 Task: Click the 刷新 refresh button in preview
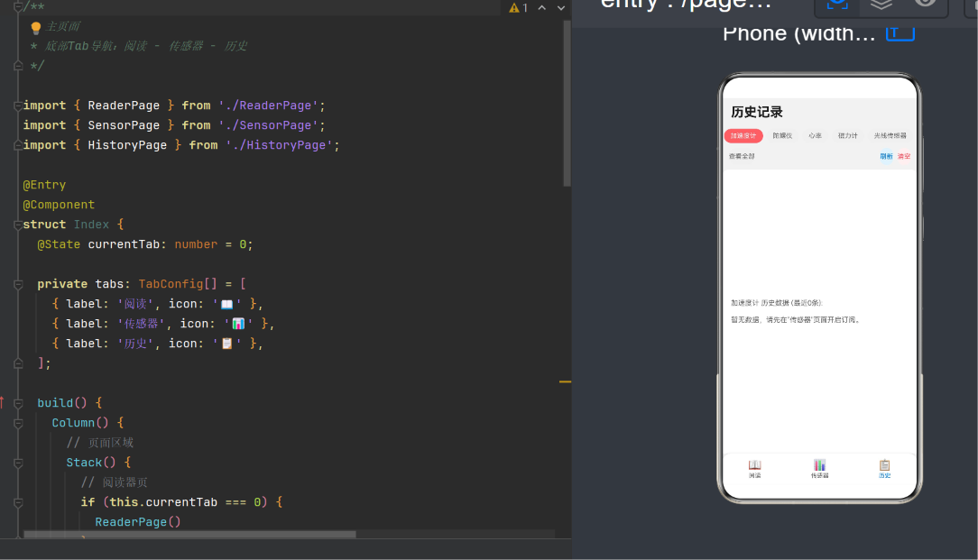tap(886, 157)
